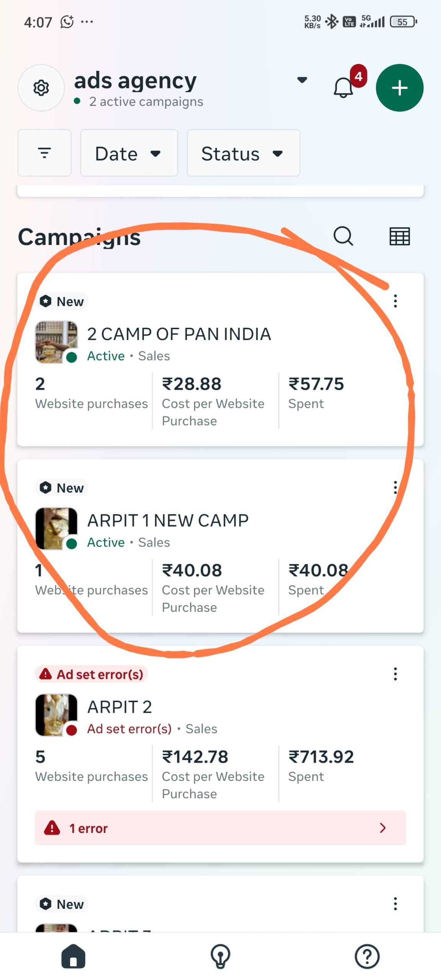This screenshot has height=980, width=441.
Task: Open insights lightbulb tab
Action: (220, 956)
